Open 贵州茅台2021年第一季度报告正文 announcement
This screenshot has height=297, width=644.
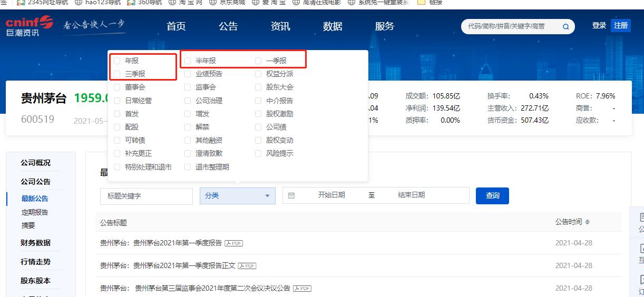pos(168,266)
